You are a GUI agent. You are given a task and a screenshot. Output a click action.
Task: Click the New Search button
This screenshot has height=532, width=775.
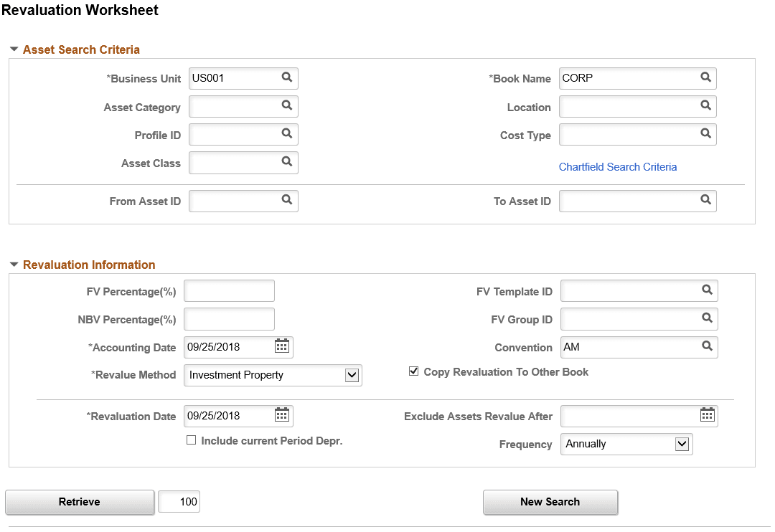(550, 502)
